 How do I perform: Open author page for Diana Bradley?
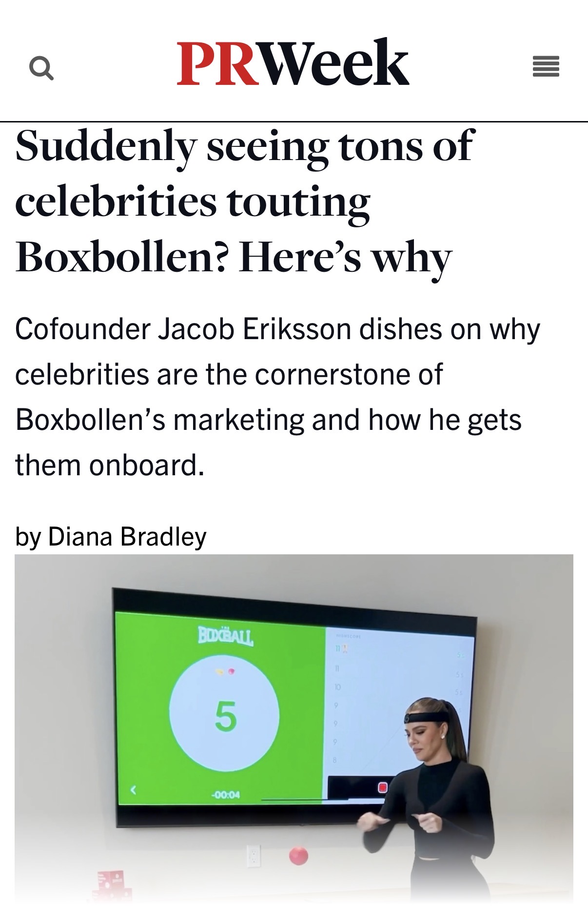point(127,536)
